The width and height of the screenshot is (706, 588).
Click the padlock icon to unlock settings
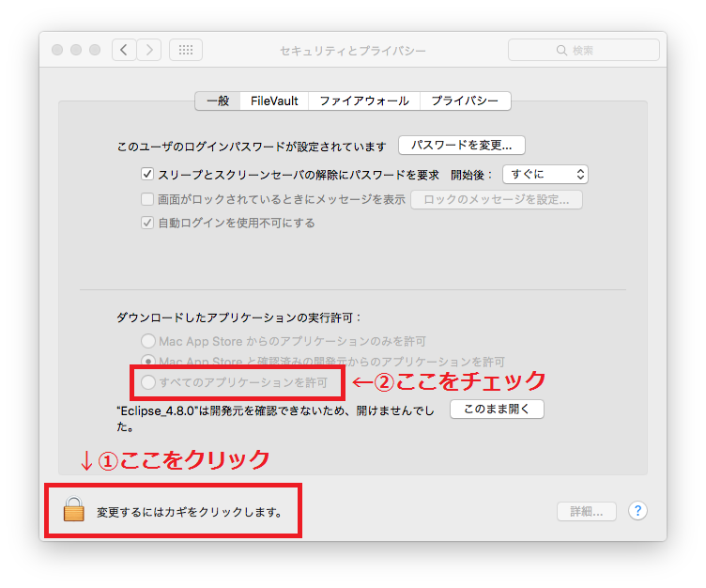click(73, 510)
